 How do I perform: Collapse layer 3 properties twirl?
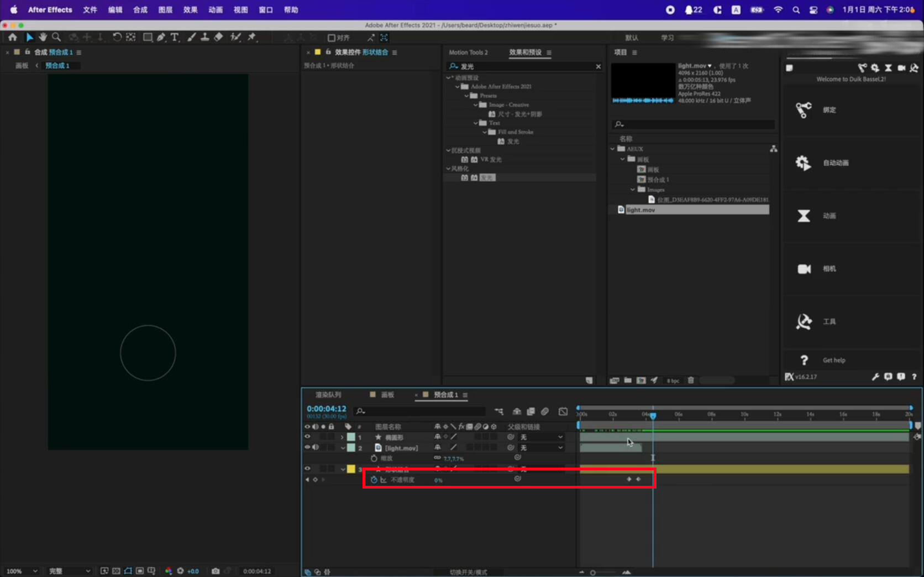pyautogui.click(x=343, y=469)
